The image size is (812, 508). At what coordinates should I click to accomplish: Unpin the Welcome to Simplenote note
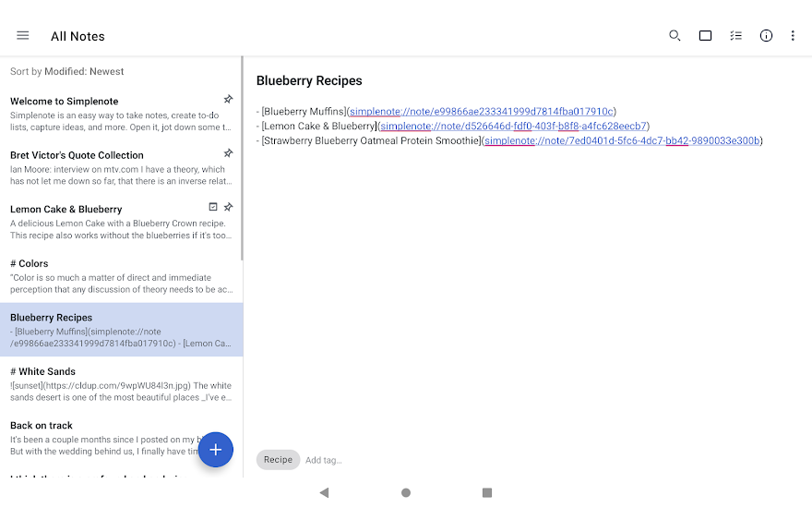click(x=228, y=99)
